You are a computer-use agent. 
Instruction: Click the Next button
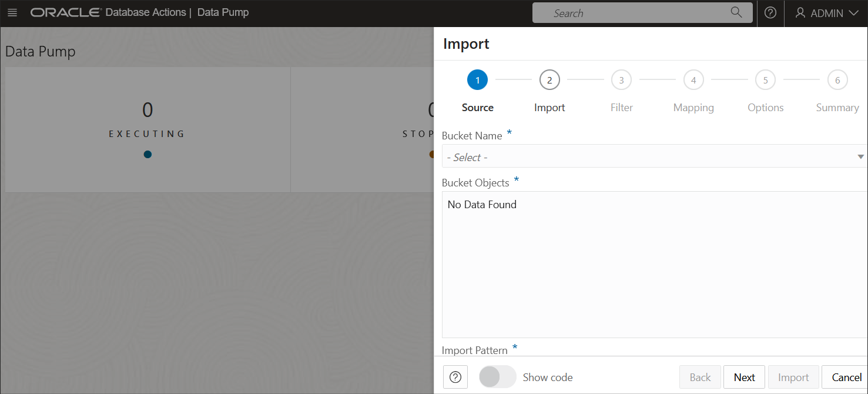click(744, 378)
